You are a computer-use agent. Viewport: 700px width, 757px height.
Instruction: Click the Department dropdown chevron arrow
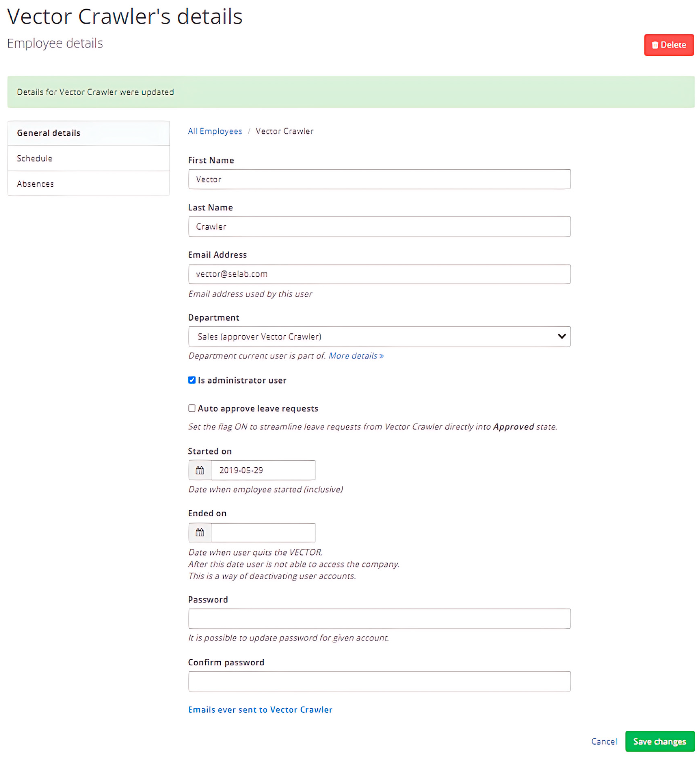[561, 336]
